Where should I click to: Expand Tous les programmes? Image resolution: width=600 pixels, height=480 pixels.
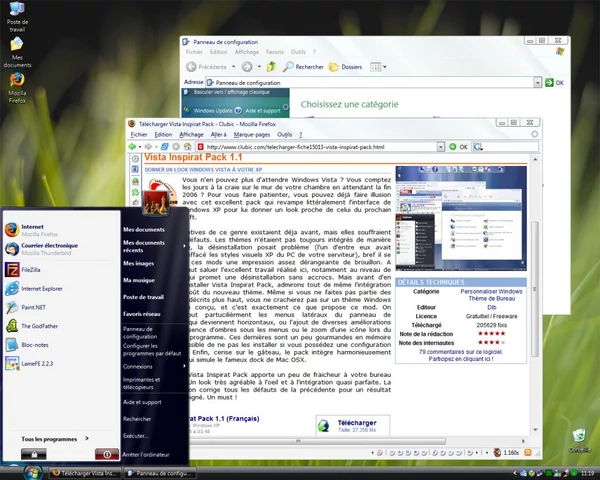tap(55, 439)
